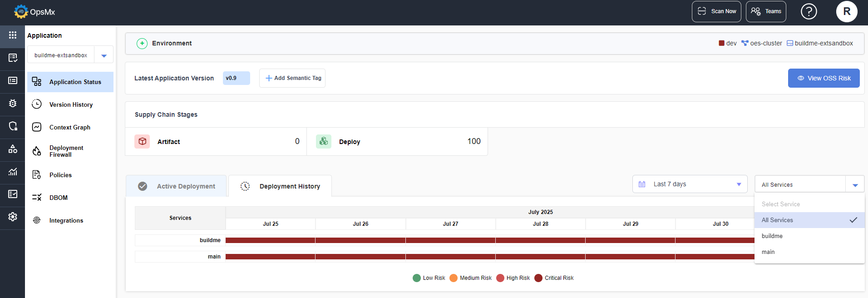Image resolution: width=868 pixels, height=298 pixels.
Task: Open the user profile avatar R
Action: point(846,11)
